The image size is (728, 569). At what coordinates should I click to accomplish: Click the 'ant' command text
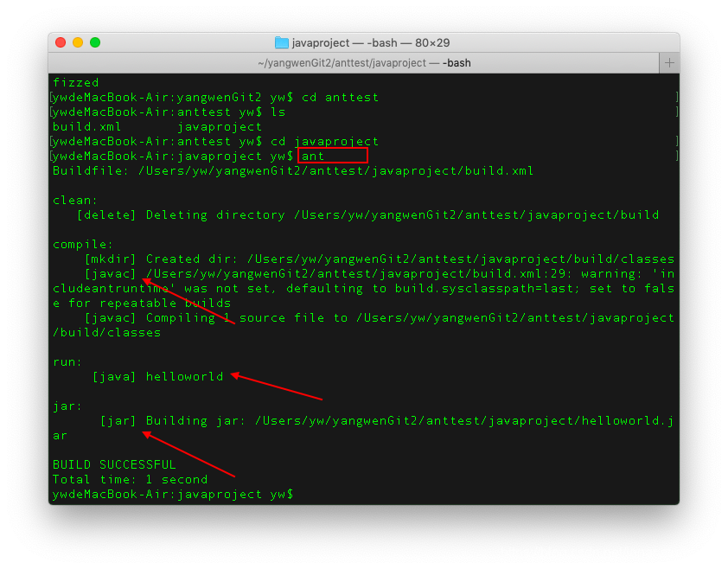click(x=313, y=156)
